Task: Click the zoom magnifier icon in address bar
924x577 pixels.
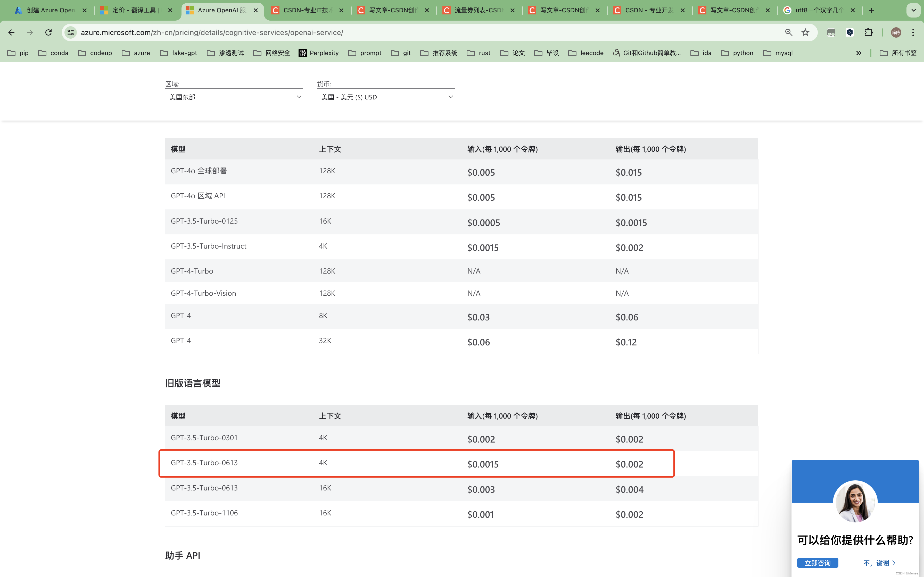Action: pyautogui.click(x=788, y=32)
